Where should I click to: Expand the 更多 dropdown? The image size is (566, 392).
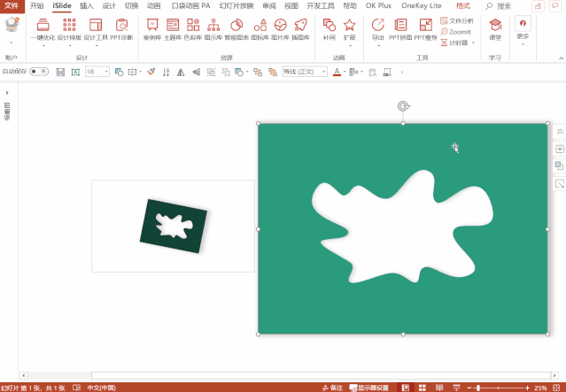pyautogui.click(x=523, y=45)
